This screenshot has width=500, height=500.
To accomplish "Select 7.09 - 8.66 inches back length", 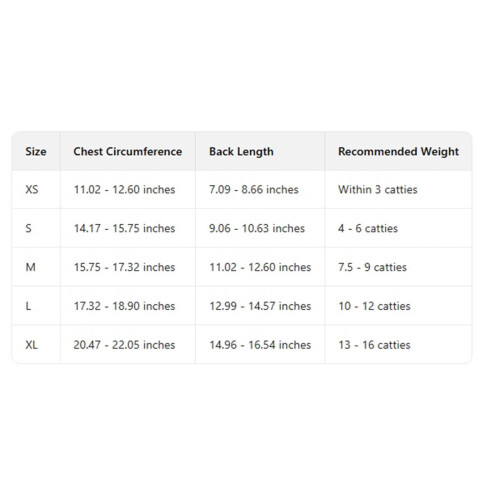I will [254, 190].
